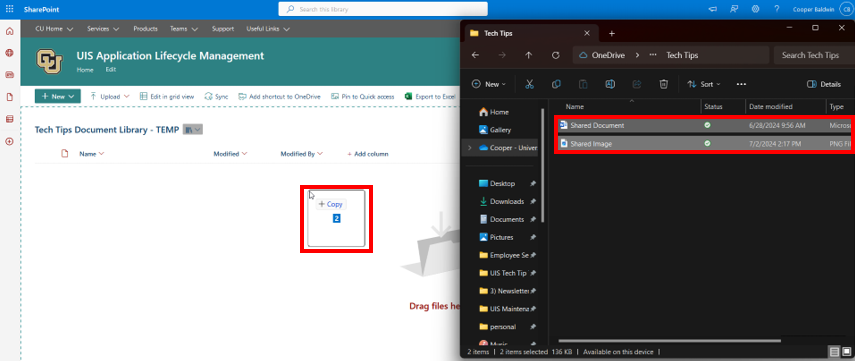Click Edit in grid view
The height and width of the screenshot is (361, 855).
[x=167, y=97]
